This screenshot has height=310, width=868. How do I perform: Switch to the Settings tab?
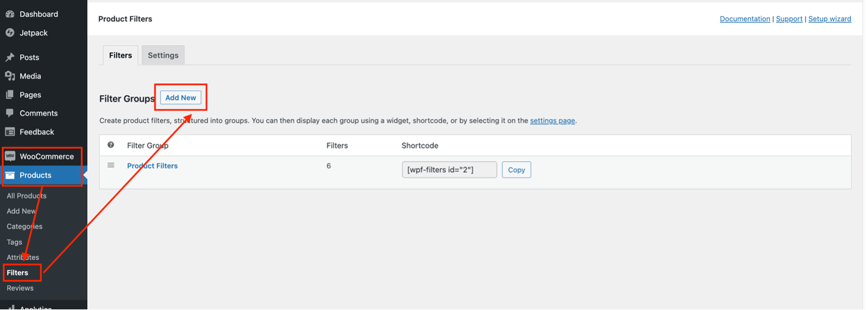[x=163, y=55]
